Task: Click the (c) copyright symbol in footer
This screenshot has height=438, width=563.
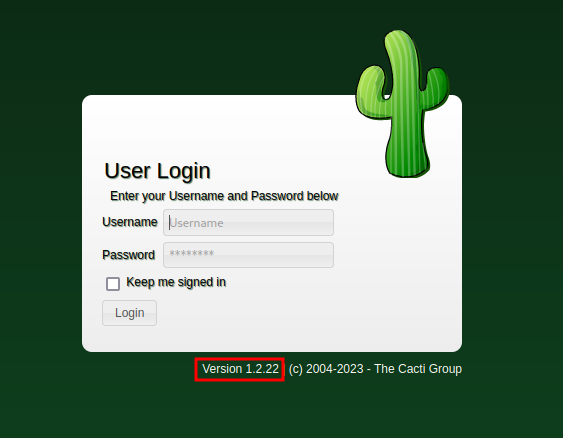Action: coord(296,369)
